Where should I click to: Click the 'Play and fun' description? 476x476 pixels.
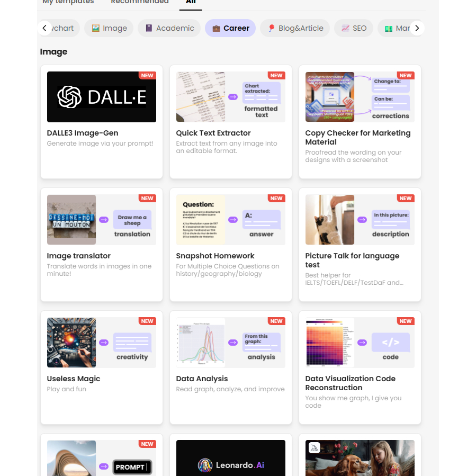pyautogui.click(x=67, y=389)
